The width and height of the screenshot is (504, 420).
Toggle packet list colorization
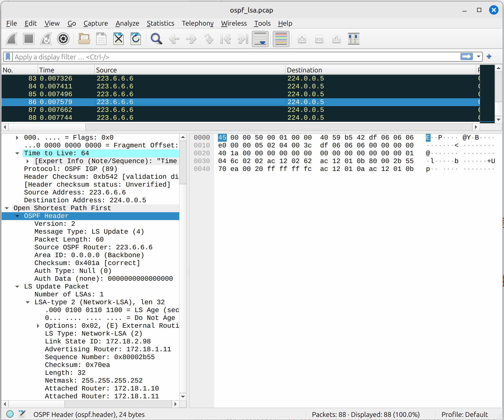(281, 39)
